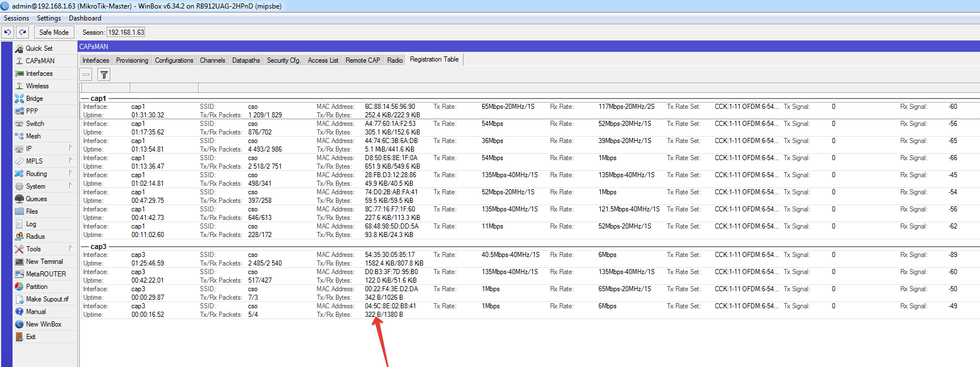Switch to the Radio tab
This screenshot has width=980, height=367.
click(395, 60)
